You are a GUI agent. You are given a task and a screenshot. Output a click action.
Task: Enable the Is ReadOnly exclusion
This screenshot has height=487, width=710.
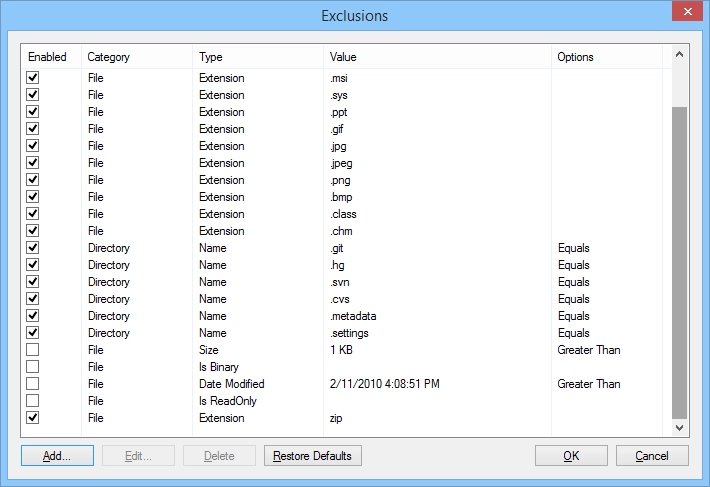[33, 401]
